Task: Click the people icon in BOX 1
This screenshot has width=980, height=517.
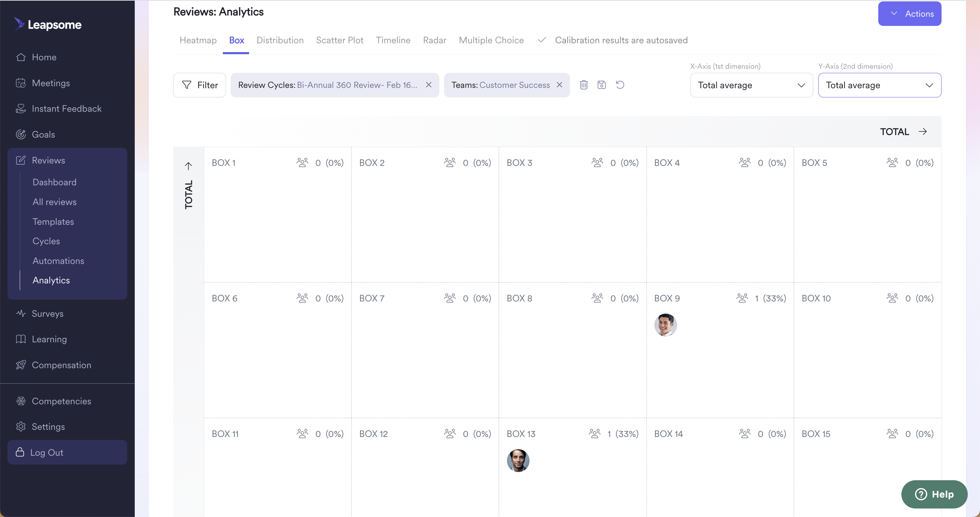Action: (x=303, y=162)
